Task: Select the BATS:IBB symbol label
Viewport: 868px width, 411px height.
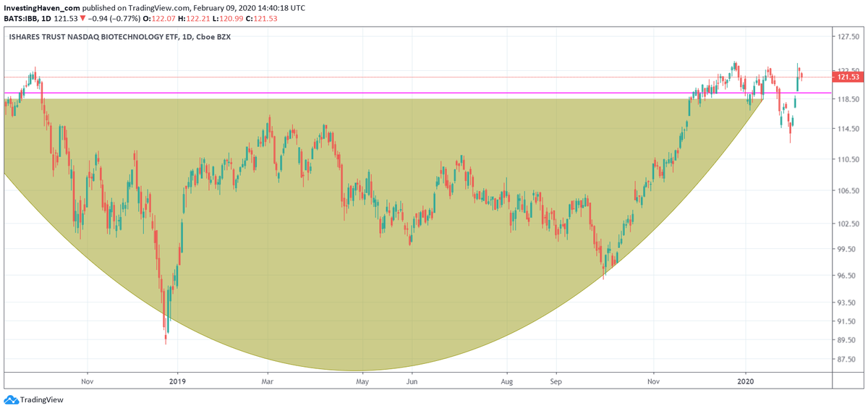Action: tap(20, 17)
